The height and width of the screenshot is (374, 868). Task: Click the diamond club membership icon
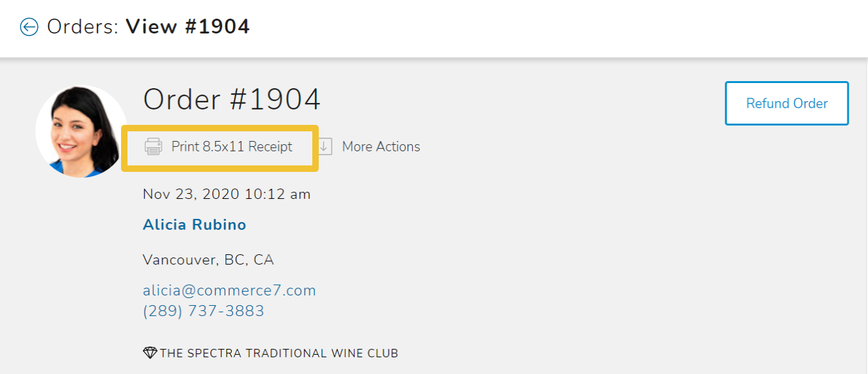[149, 353]
